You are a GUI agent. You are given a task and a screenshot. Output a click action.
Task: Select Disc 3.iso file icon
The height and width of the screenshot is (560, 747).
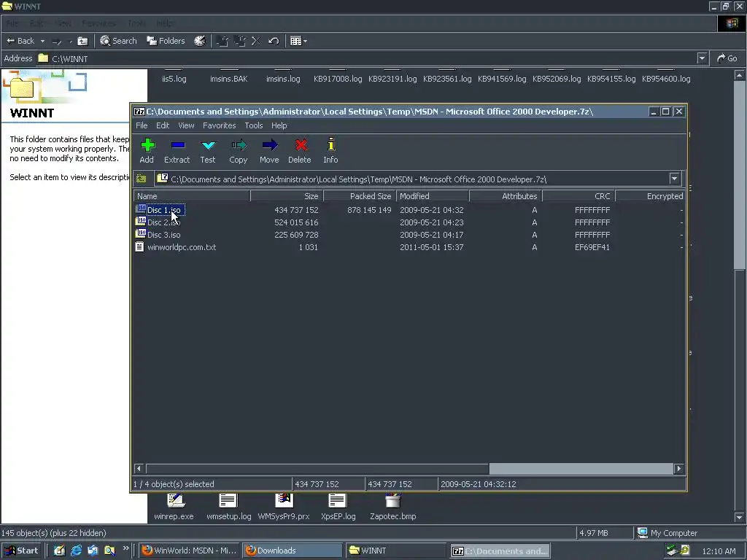[x=141, y=234]
